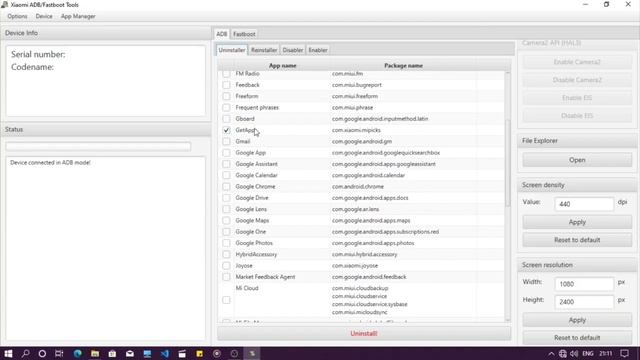Click Disable EIS button
The image size is (640, 360).
click(x=577, y=116)
